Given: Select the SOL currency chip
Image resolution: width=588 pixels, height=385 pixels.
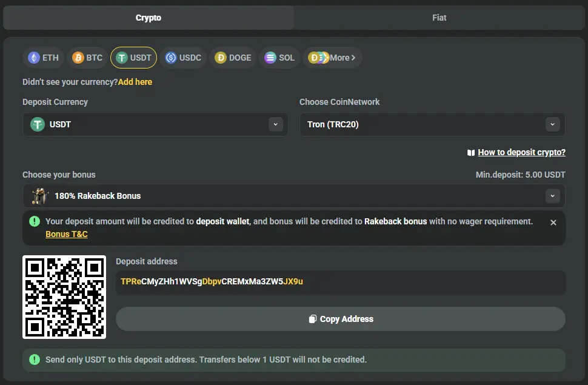Looking at the screenshot, I should (279, 58).
